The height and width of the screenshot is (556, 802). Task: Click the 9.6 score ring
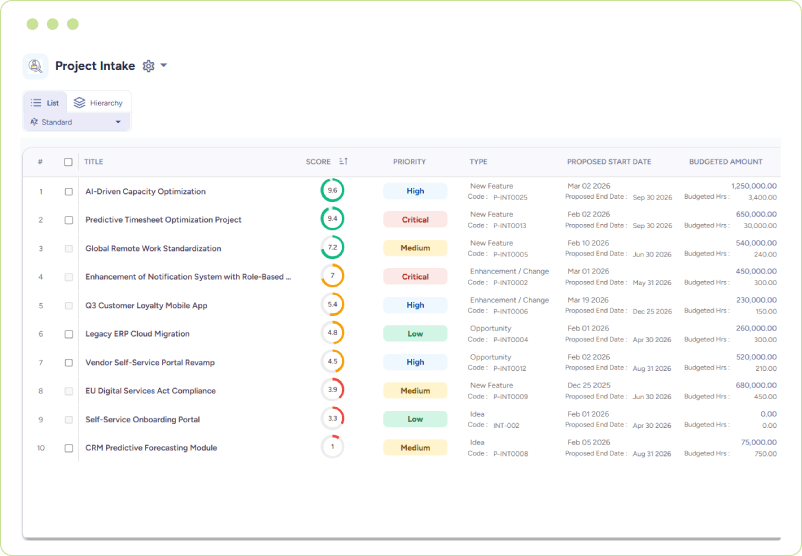[332, 190]
